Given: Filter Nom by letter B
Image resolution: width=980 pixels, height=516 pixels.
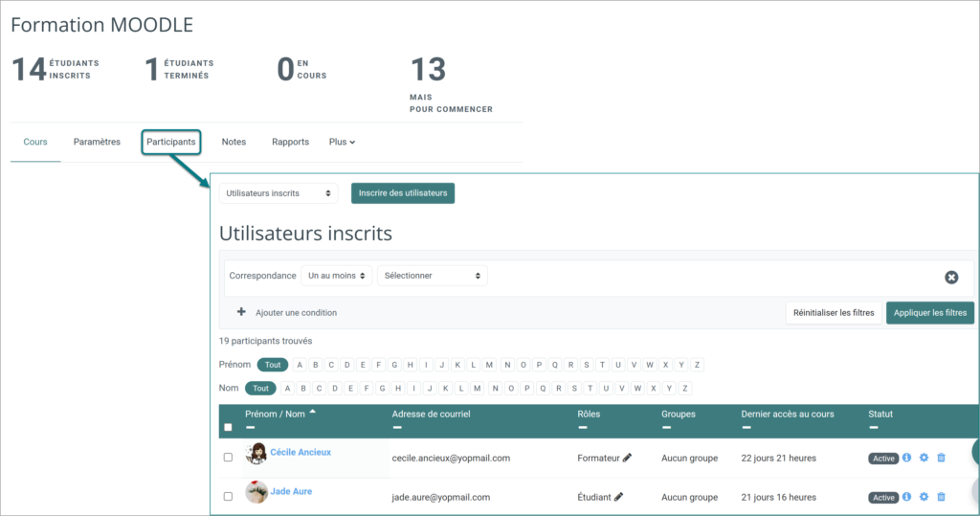Looking at the screenshot, I should pos(303,389).
